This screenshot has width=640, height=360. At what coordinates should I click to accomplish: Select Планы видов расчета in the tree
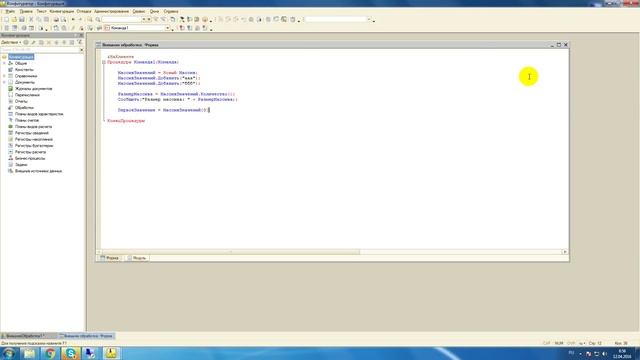click(33, 127)
